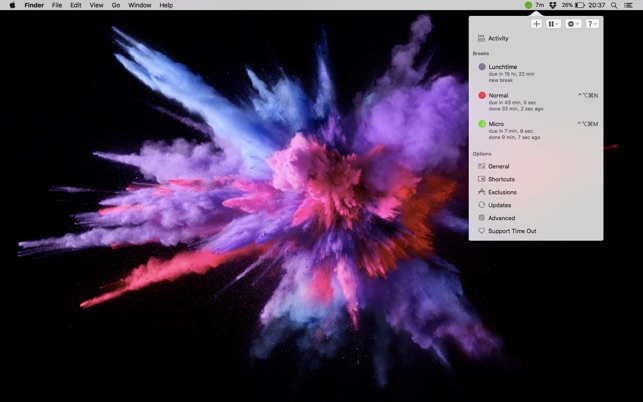Open Spotlight search in the menu bar

pyautogui.click(x=614, y=5)
